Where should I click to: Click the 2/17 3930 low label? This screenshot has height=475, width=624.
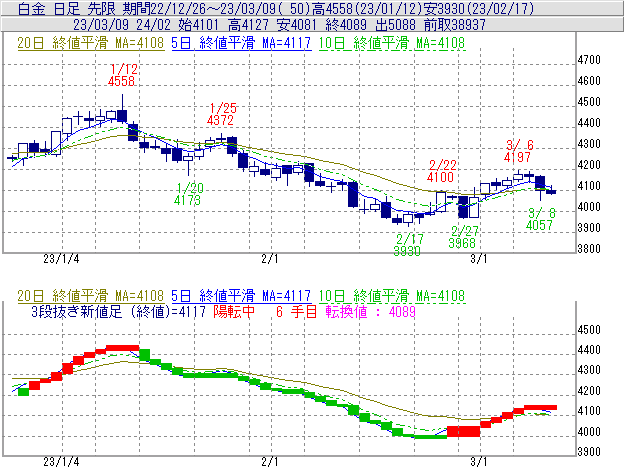tap(408, 245)
